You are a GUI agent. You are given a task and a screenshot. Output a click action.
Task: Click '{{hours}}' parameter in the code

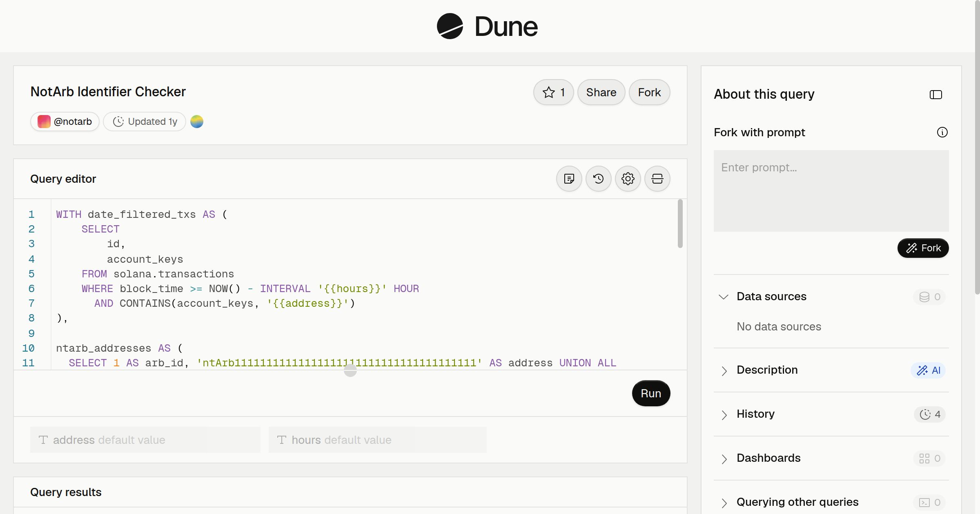tap(352, 289)
